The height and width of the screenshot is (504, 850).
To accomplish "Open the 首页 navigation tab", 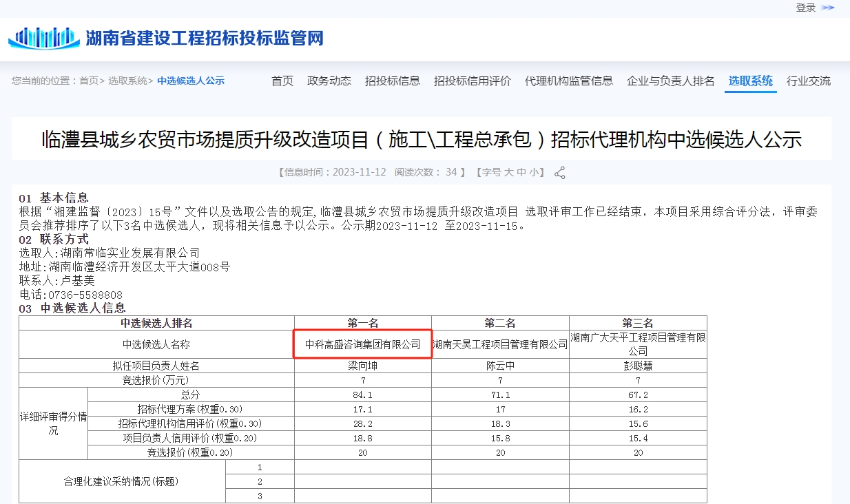I will click(282, 81).
